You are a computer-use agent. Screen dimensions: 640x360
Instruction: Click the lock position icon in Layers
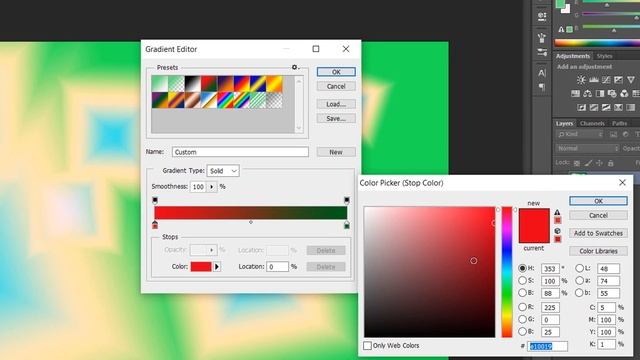tap(599, 163)
